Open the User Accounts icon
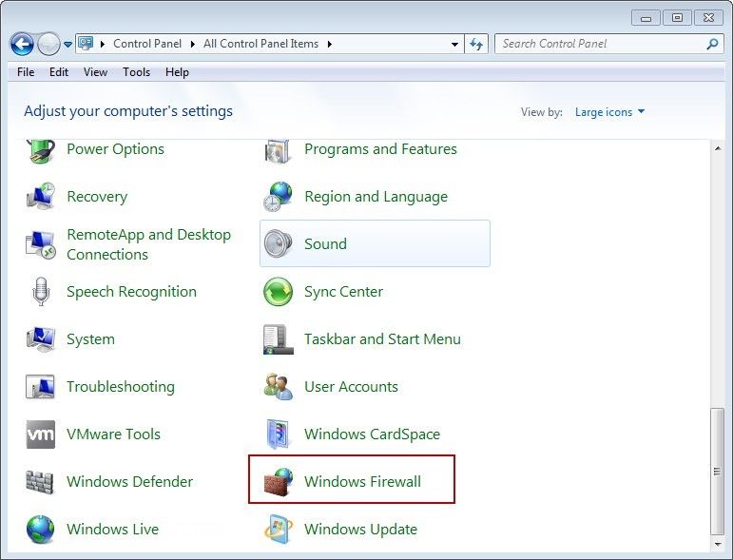This screenshot has height=560, width=733. 278,387
